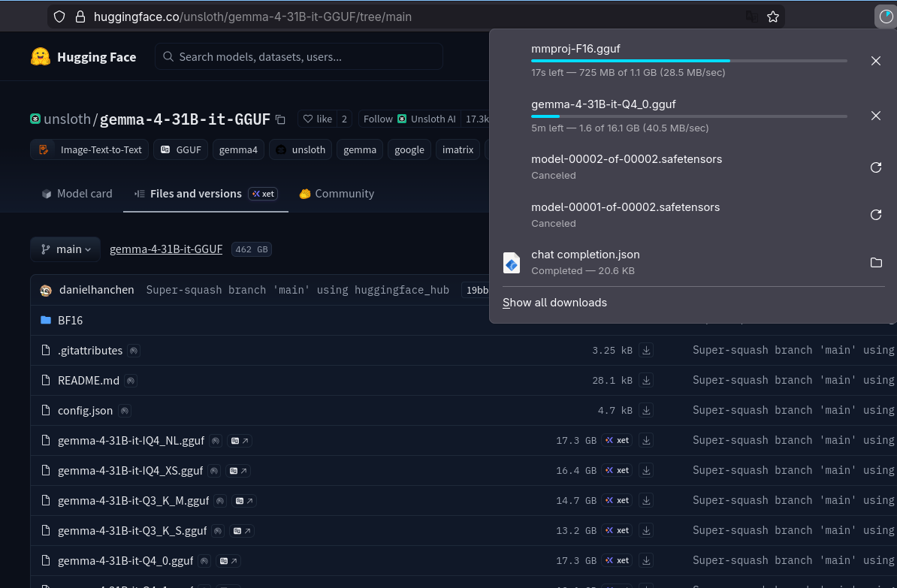
Task: Open the BF16 folder
Action: point(71,321)
